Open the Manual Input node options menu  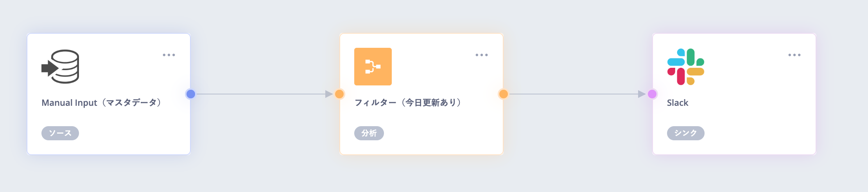pos(169,55)
